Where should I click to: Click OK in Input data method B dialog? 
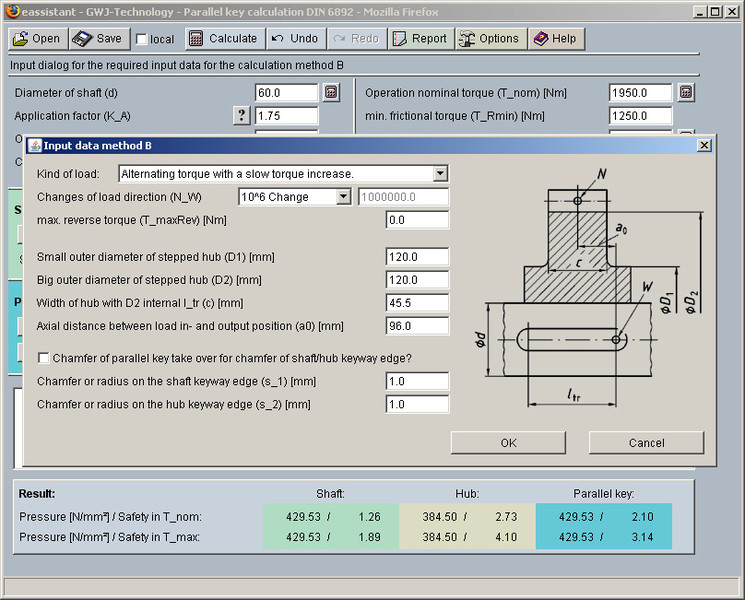pyautogui.click(x=508, y=443)
